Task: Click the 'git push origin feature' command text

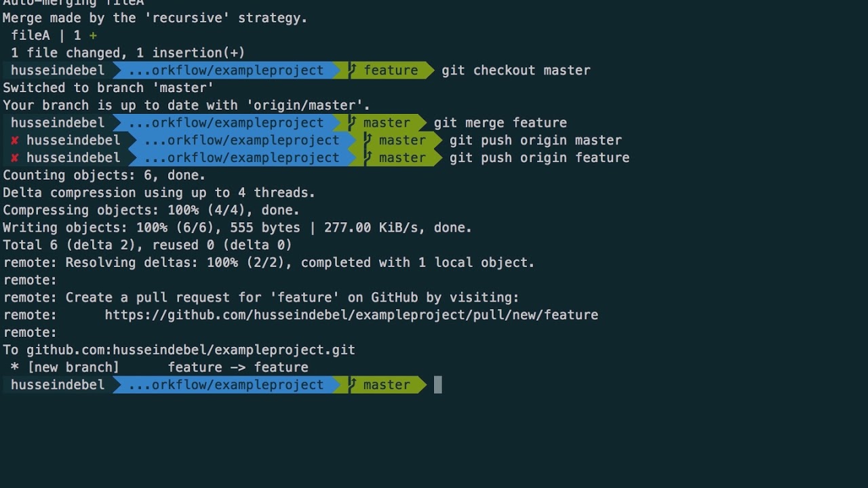Action: [540, 158]
